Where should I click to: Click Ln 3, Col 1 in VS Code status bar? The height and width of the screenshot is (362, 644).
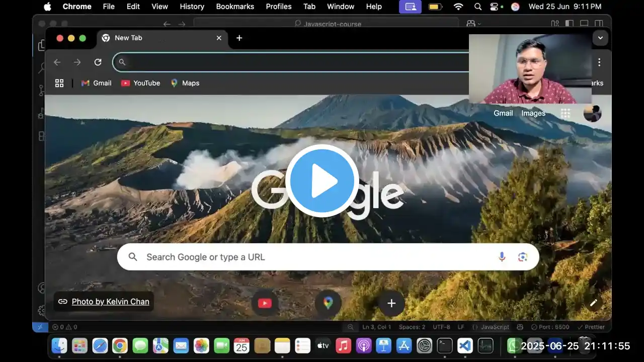click(377, 327)
